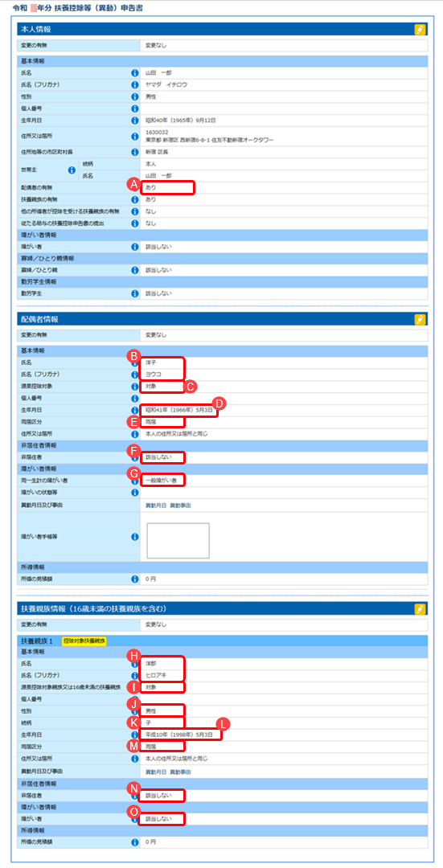Image resolution: width=443 pixels, height=868 pixels.
Task: Click the postal code 1630032
Action: (x=157, y=133)
